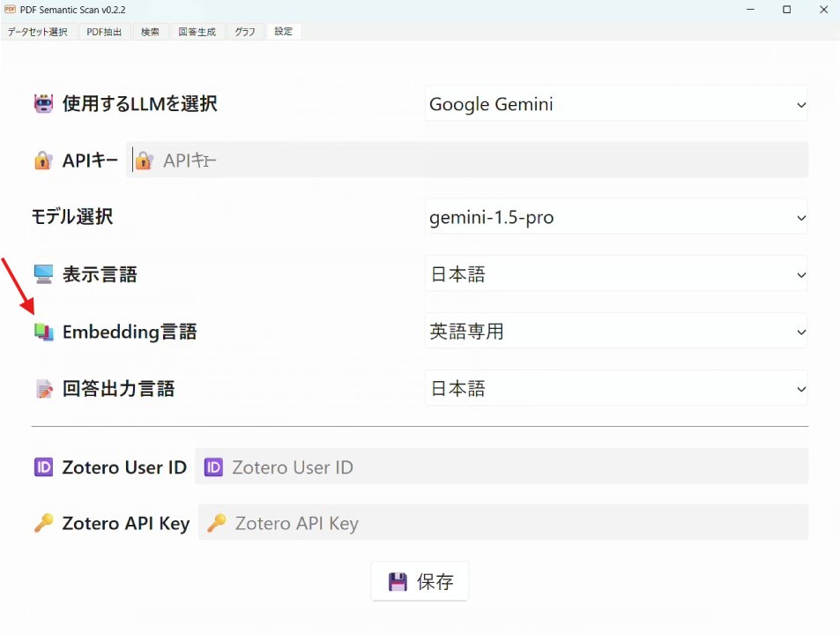Viewport: 840px width, 635px height.
Task: Click the lock icon inside the APIキー field
Action: (x=144, y=161)
